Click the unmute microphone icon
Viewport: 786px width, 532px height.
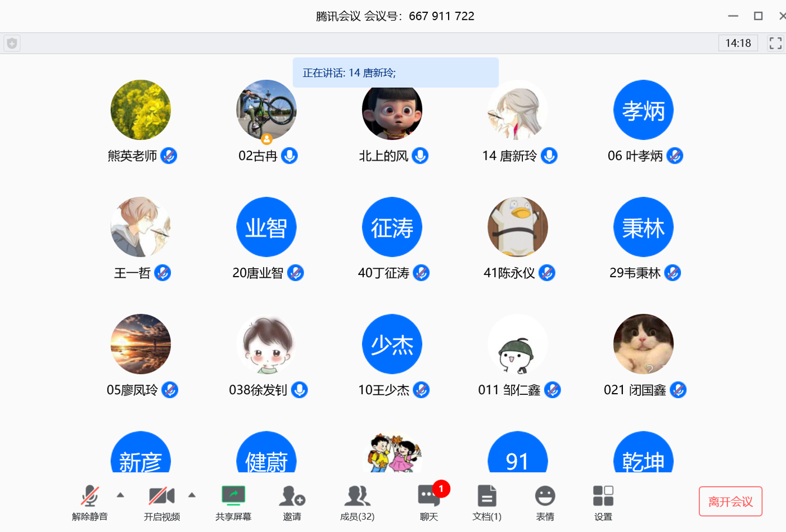coord(89,497)
